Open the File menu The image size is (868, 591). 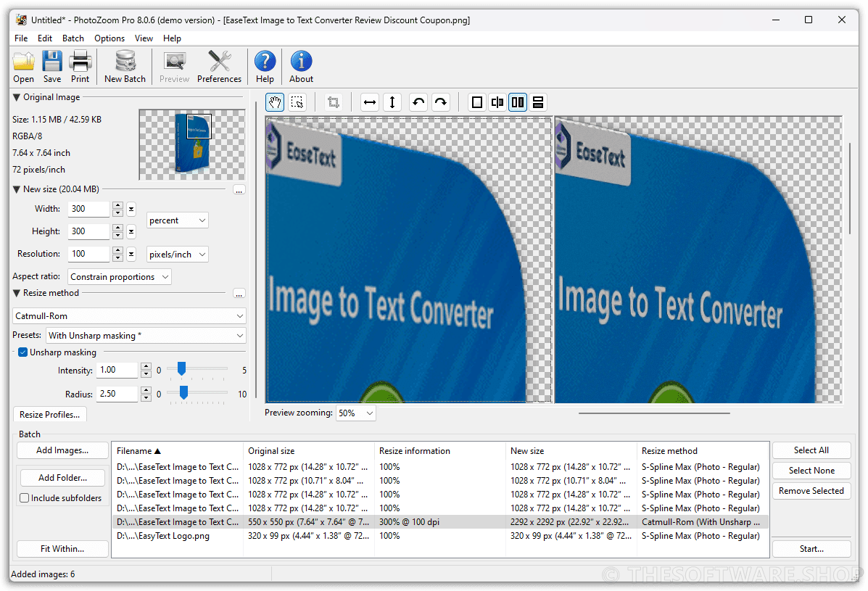[21, 38]
